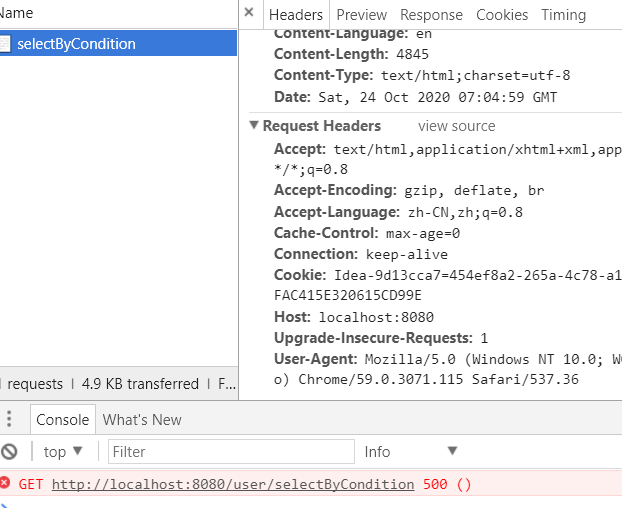622x508 pixels.
Task: Select the Console drawer tab
Action: click(62, 420)
